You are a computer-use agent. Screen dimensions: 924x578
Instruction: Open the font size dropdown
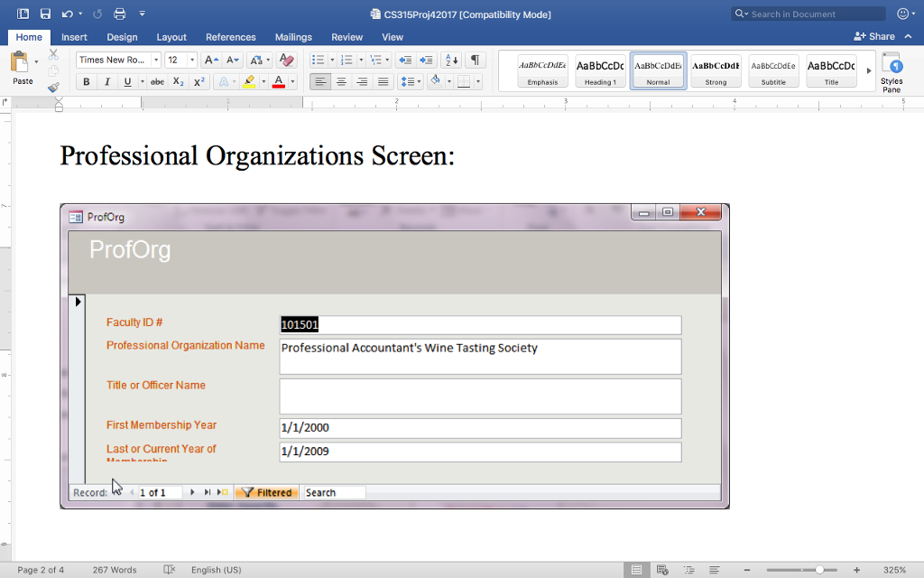pyautogui.click(x=192, y=60)
